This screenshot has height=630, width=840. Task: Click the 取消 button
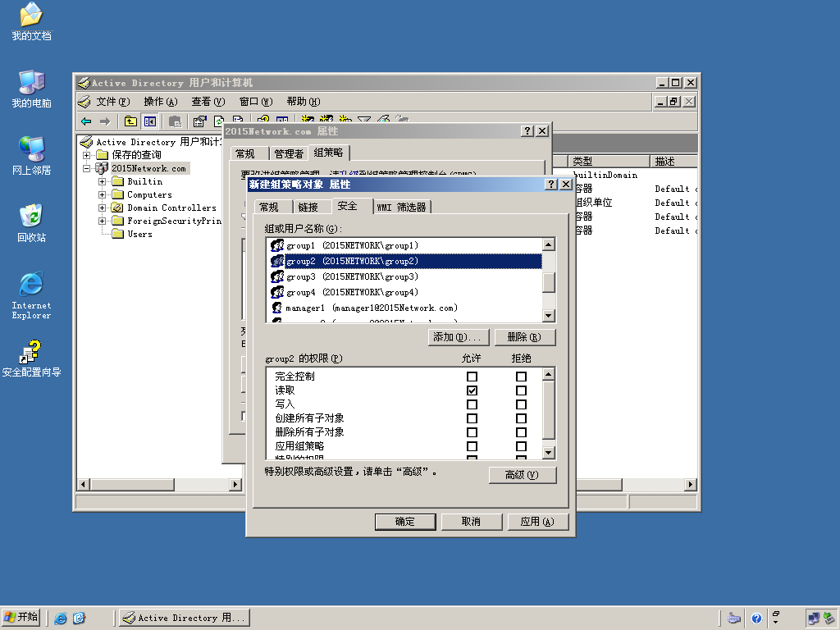coord(472,521)
